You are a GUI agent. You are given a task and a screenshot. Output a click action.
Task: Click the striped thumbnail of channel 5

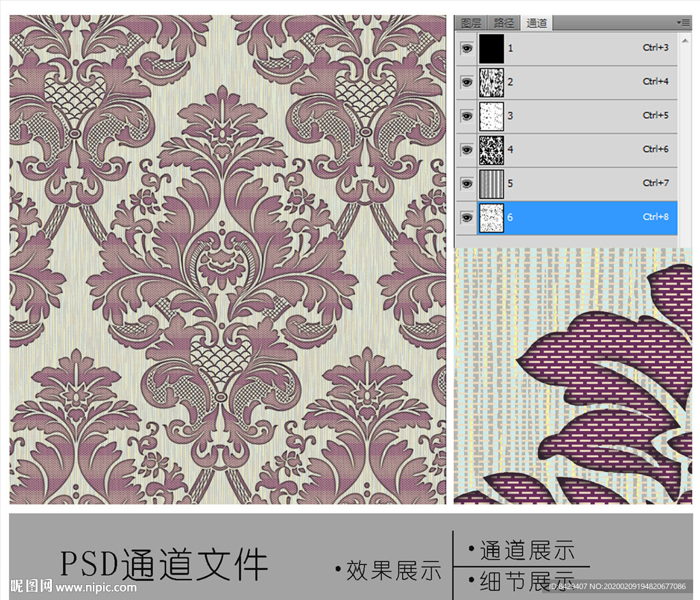492,183
